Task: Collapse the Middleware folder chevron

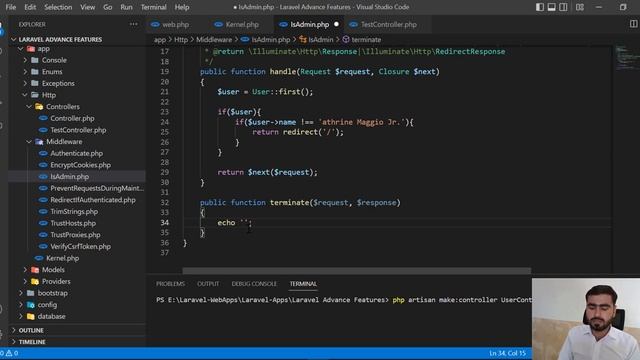Action: [x=29, y=142]
